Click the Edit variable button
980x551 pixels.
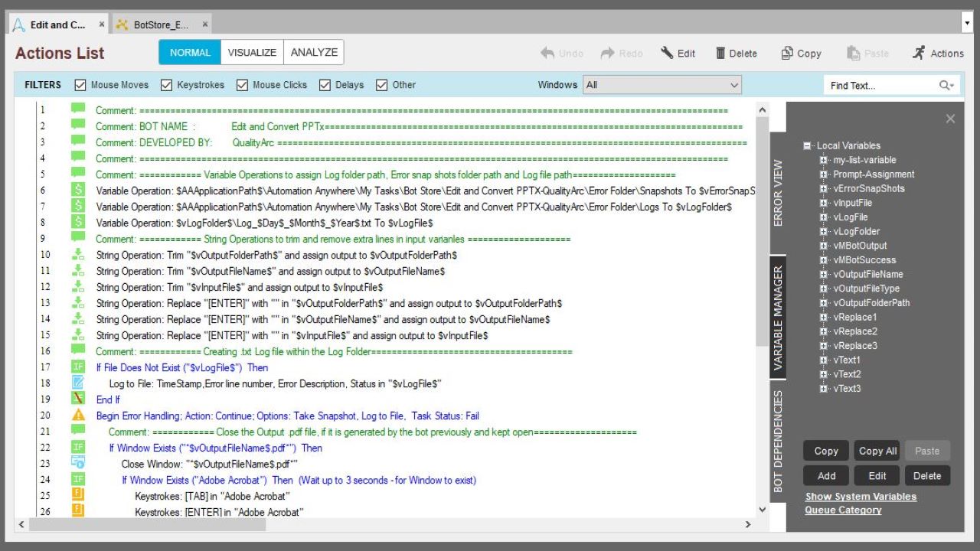pos(877,475)
